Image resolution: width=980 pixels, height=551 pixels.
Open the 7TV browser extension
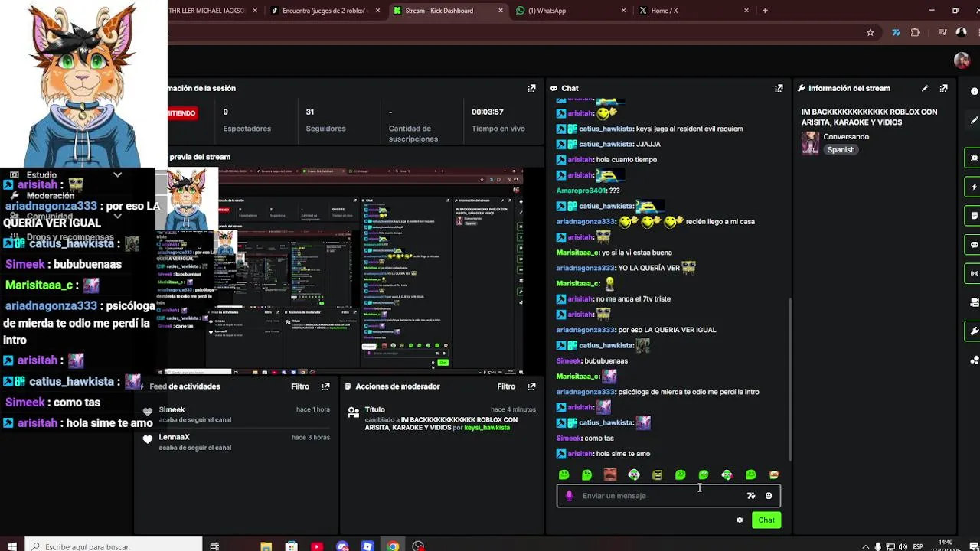(896, 32)
